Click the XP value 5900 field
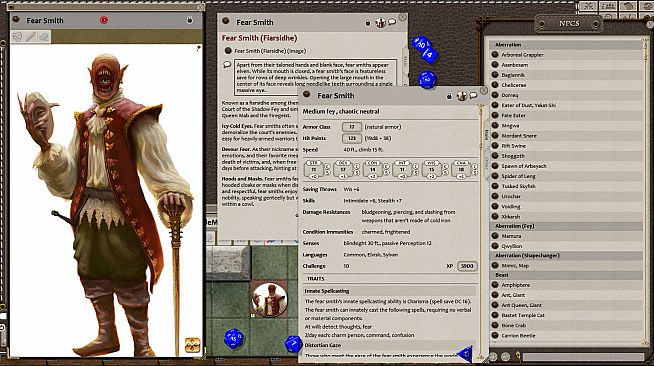This screenshot has height=366, width=654. click(467, 266)
